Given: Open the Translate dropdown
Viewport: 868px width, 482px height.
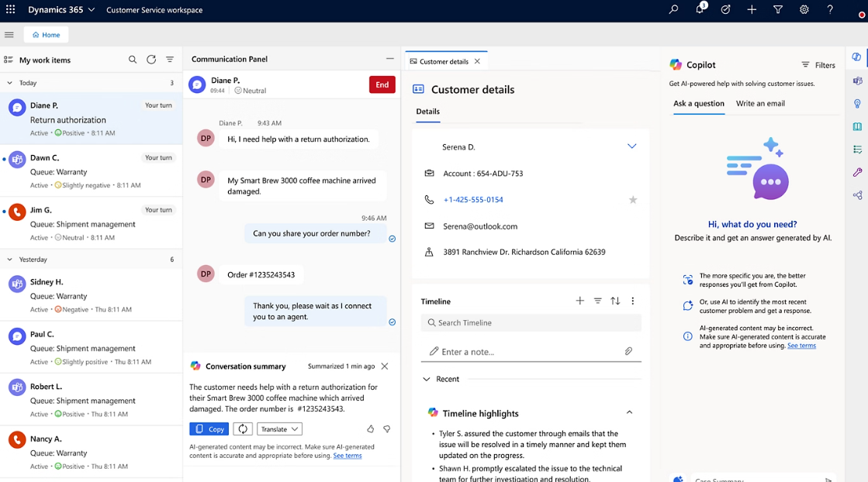Looking at the screenshot, I should tap(279, 429).
